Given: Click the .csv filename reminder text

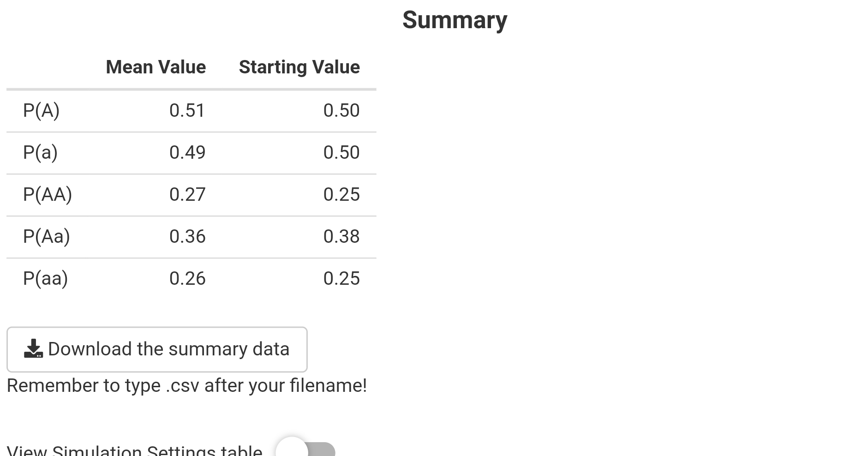Looking at the screenshot, I should (x=186, y=385).
